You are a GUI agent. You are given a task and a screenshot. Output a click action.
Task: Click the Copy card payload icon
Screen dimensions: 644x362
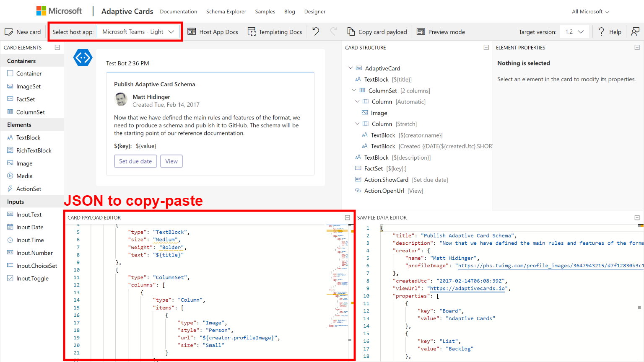tap(351, 31)
